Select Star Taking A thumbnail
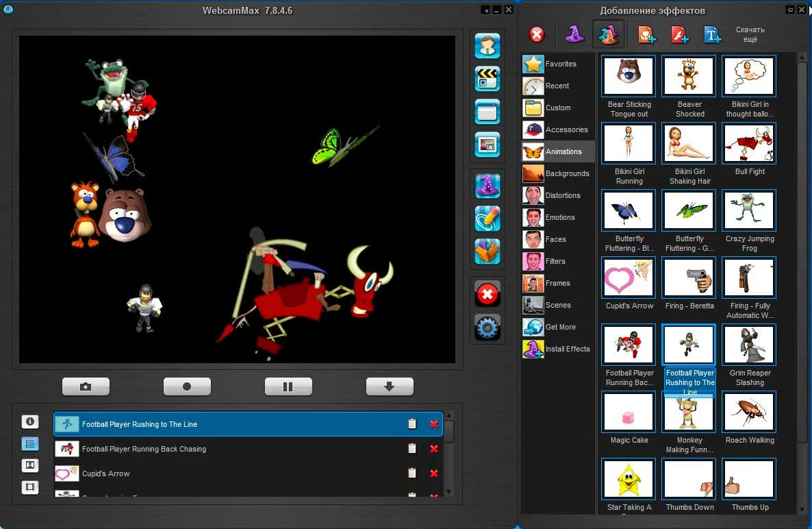 [x=628, y=479]
